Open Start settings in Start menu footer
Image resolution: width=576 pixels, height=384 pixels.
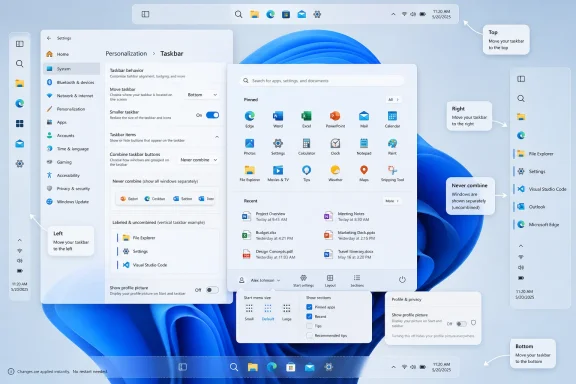coord(303,281)
